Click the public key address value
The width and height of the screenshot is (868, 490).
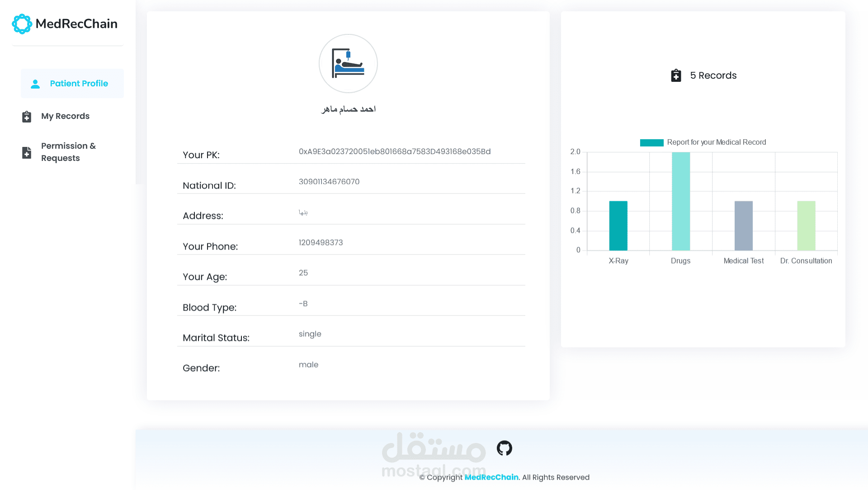tap(395, 152)
